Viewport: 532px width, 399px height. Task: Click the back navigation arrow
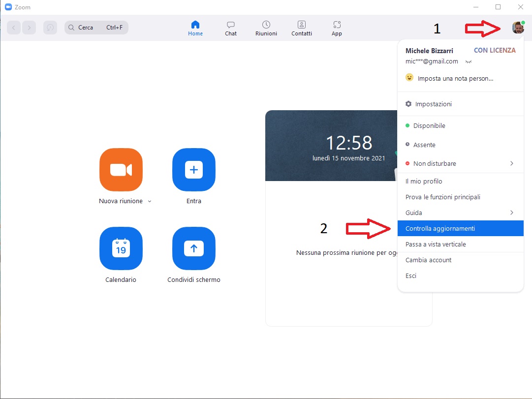click(x=14, y=28)
